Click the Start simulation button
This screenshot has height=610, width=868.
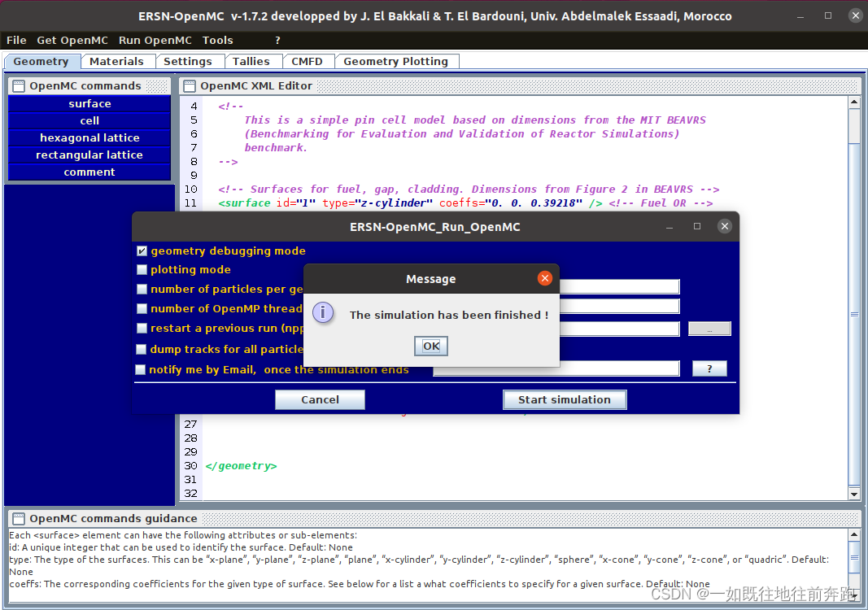tap(565, 399)
